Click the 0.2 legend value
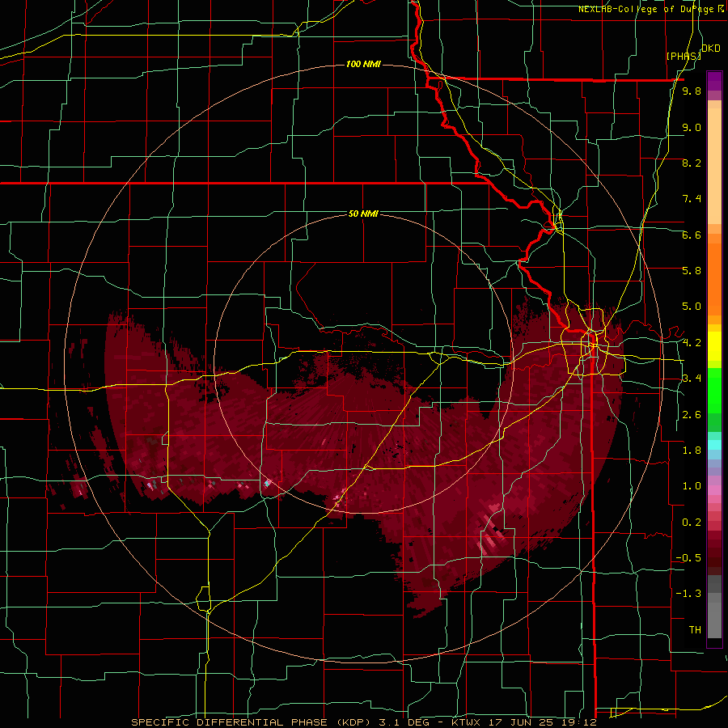 tap(692, 523)
